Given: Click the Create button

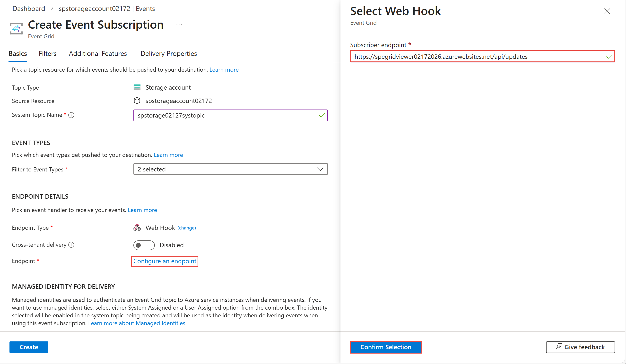Looking at the screenshot, I should [x=29, y=347].
